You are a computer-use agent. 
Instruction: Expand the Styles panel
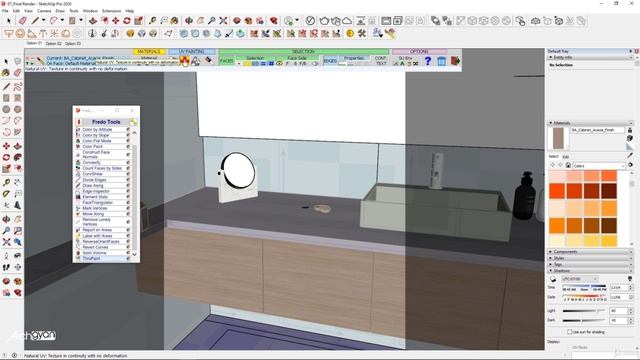tap(590, 258)
